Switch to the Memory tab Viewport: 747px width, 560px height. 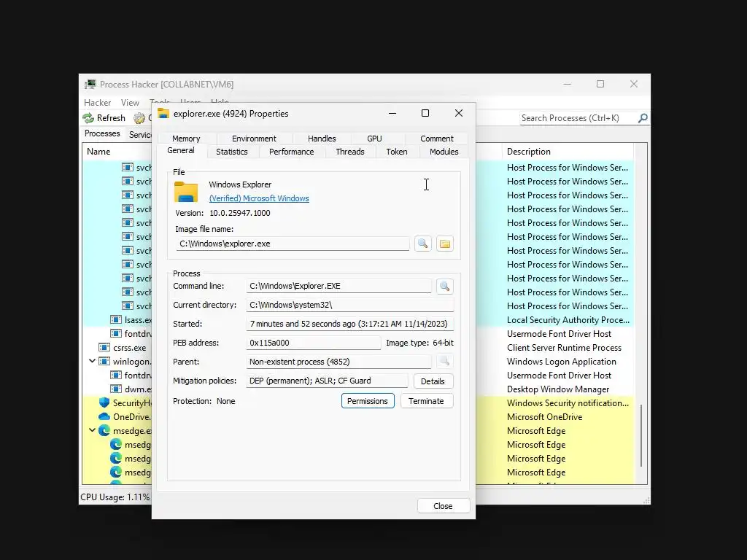click(x=186, y=139)
